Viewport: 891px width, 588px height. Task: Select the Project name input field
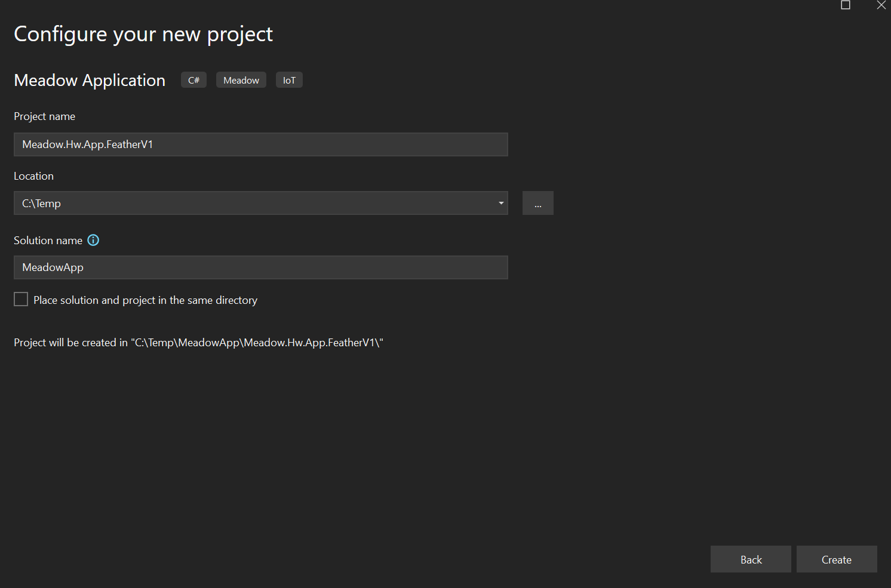260,144
